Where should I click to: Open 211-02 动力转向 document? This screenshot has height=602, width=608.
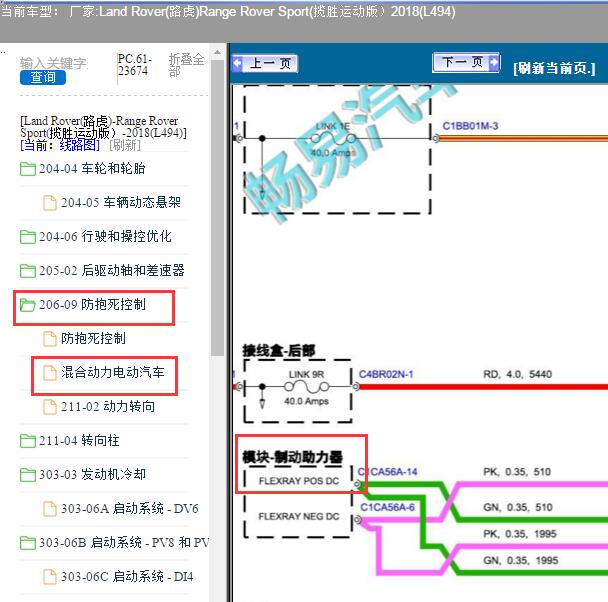point(108,407)
